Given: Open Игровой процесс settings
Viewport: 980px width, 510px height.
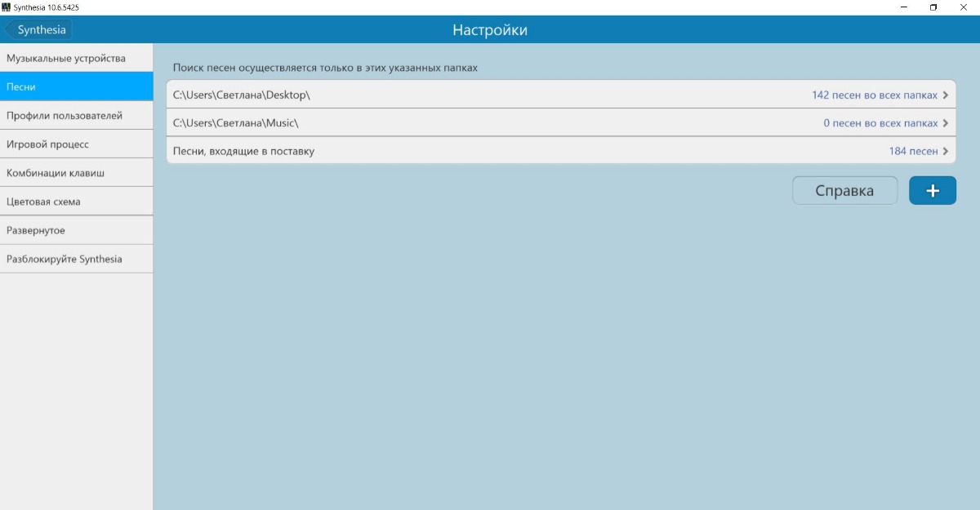Looking at the screenshot, I should tap(76, 144).
